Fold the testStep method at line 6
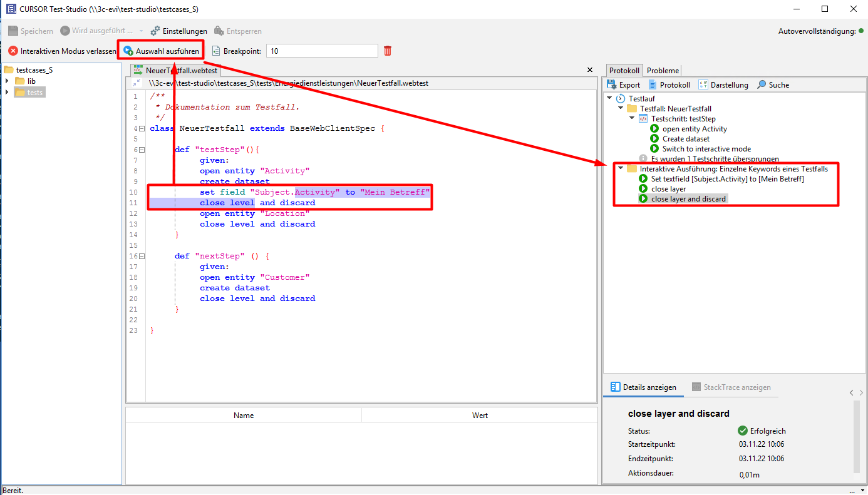 pyautogui.click(x=142, y=150)
